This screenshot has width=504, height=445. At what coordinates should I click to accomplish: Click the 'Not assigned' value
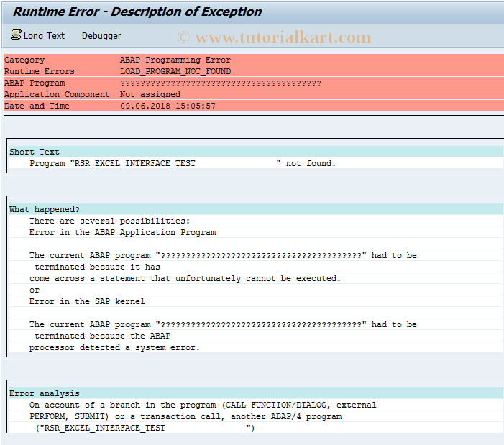pyautogui.click(x=150, y=94)
